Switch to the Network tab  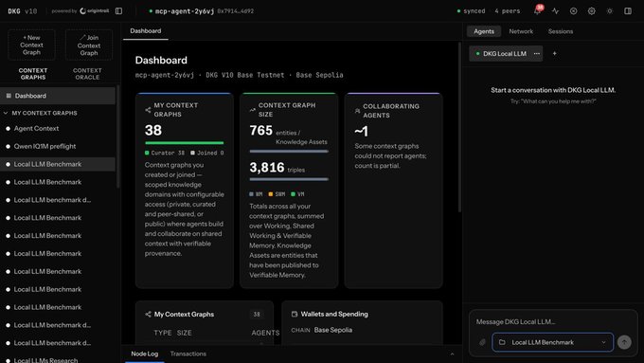tap(521, 31)
